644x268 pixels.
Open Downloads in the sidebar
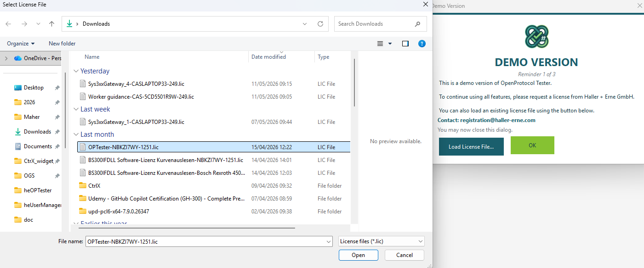pyautogui.click(x=37, y=132)
